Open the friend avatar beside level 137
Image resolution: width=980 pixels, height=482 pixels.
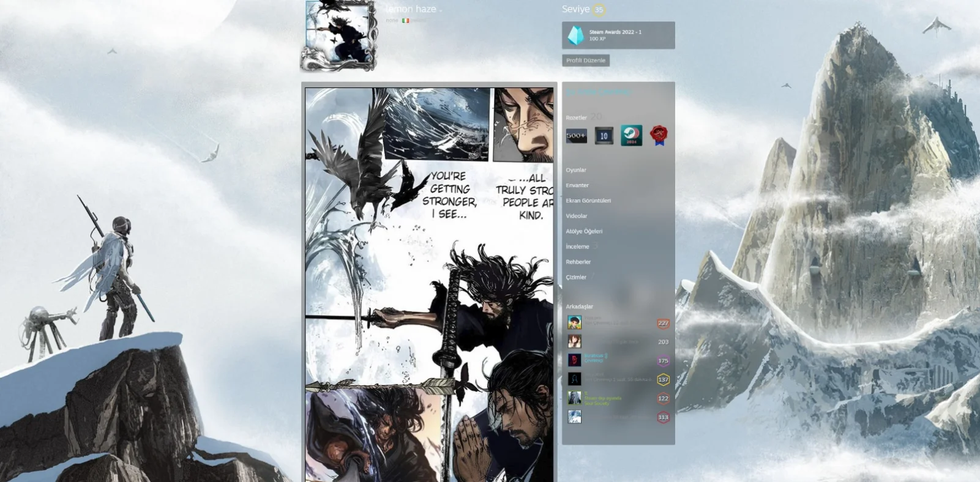(574, 379)
